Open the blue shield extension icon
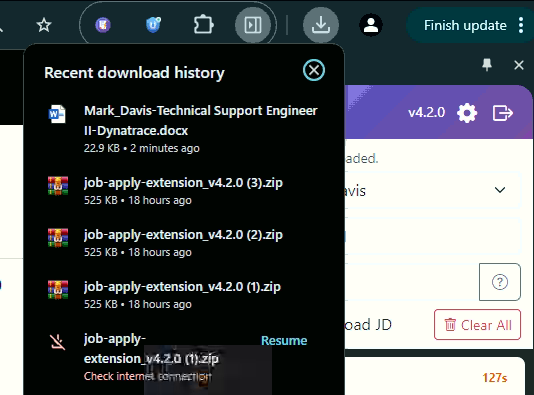This screenshot has height=395, width=534. pos(153,25)
